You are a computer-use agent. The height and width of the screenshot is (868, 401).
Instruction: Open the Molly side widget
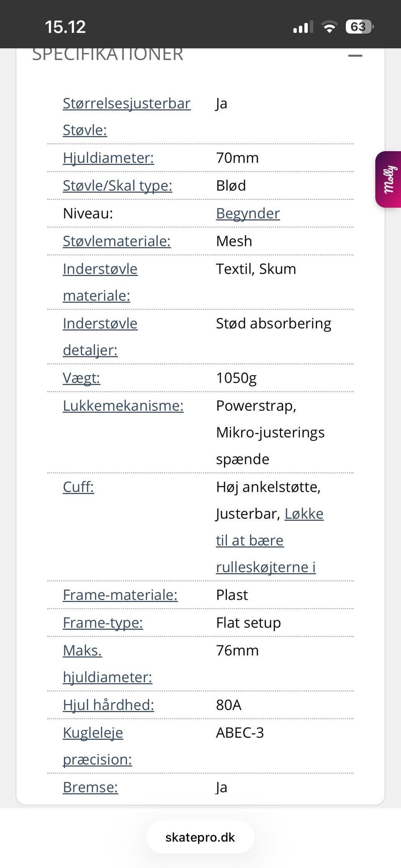pos(388,180)
